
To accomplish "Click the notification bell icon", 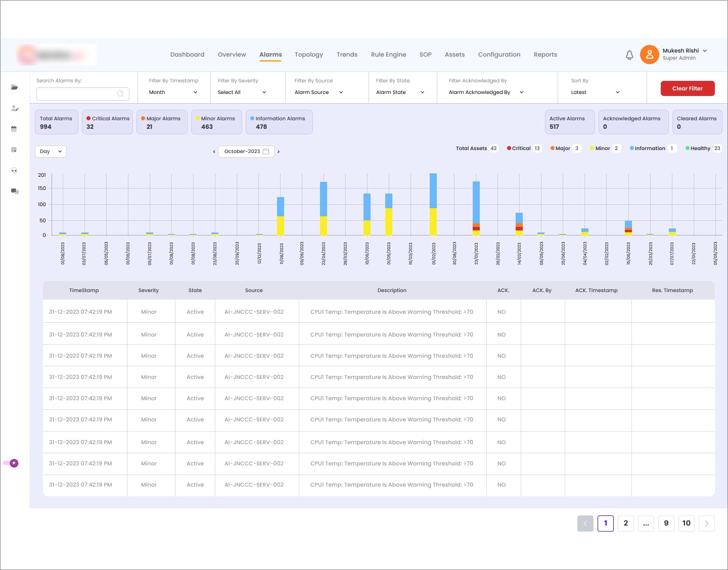I will click(x=629, y=55).
